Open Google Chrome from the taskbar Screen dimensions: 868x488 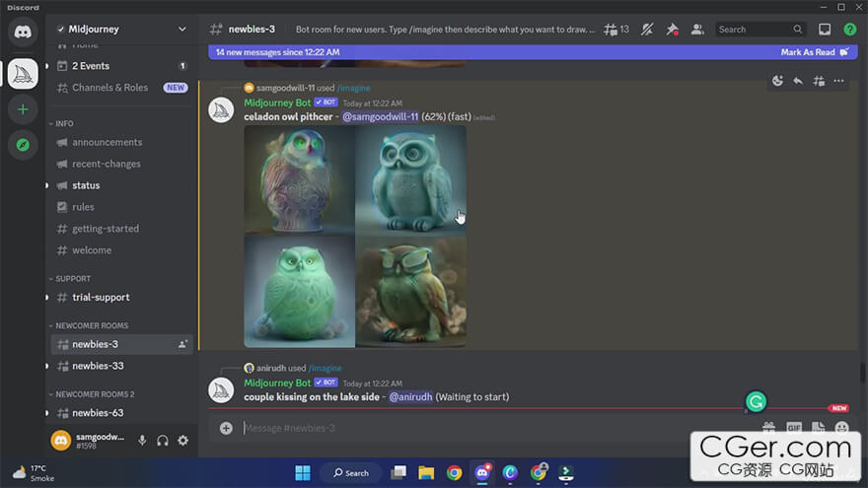click(454, 473)
